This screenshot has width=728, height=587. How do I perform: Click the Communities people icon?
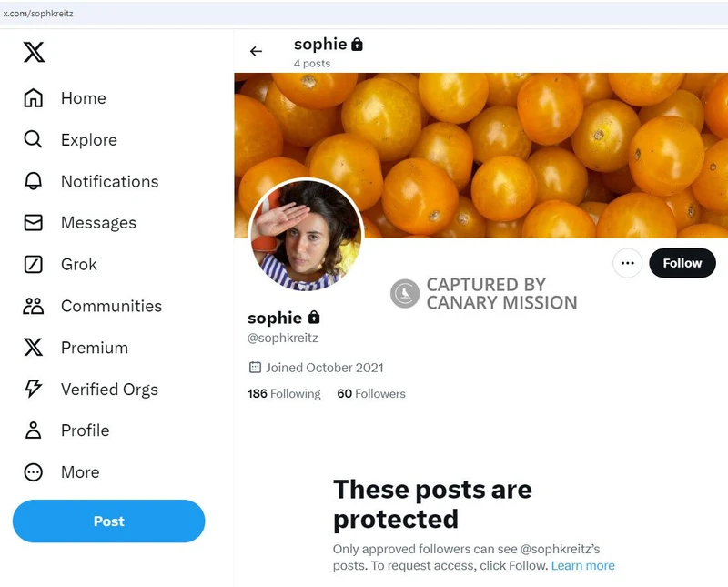tap(34, 307)
